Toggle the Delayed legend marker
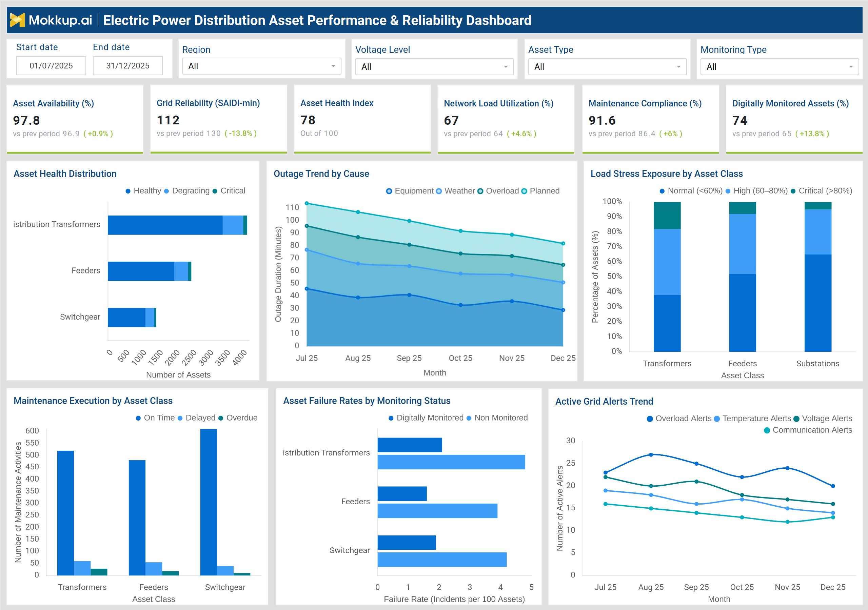868x610 pixels. click(180, 418)
